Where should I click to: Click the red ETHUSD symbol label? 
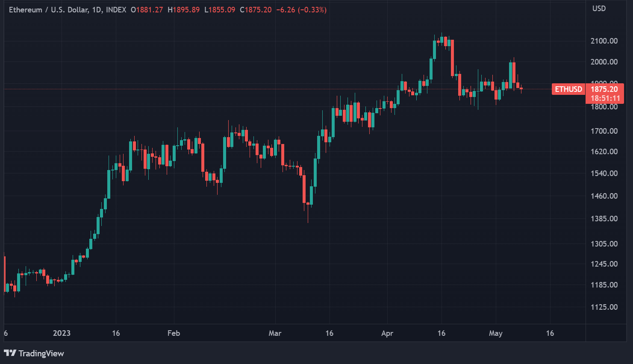click(568, 89)
